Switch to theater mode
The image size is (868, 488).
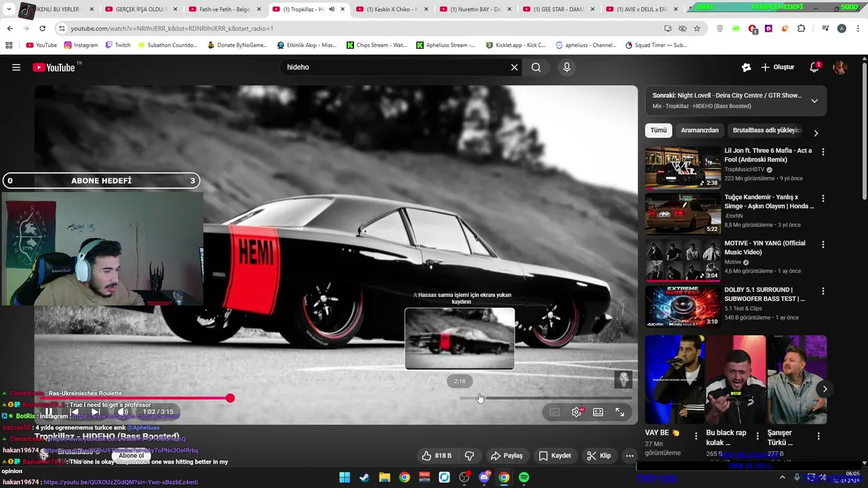point(598,411)
